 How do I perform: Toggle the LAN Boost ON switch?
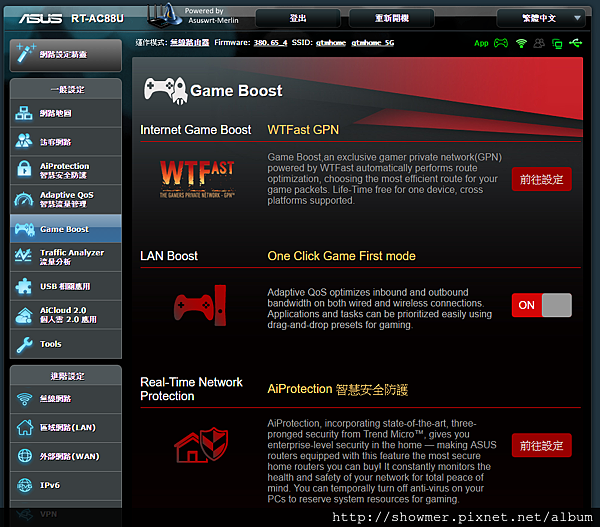click(x=541, y=305)
